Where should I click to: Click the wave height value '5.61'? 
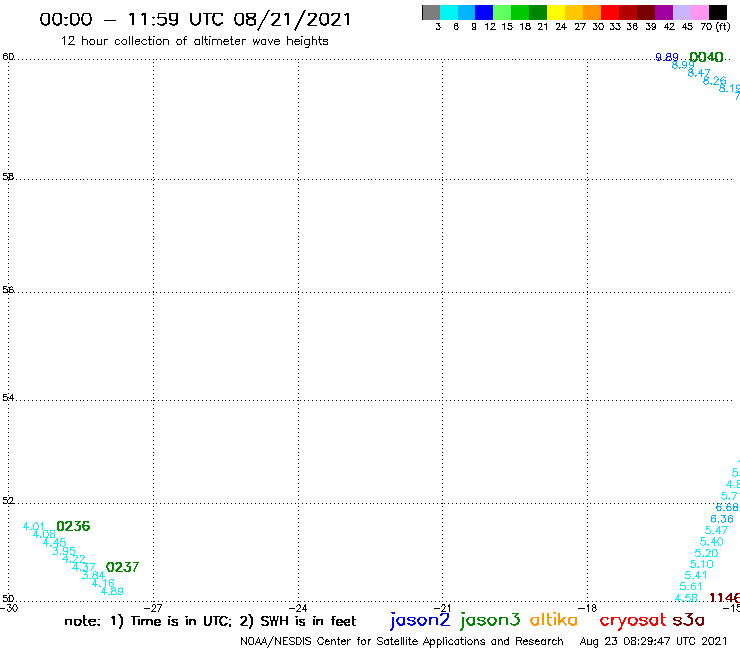(x=691, y=587)
